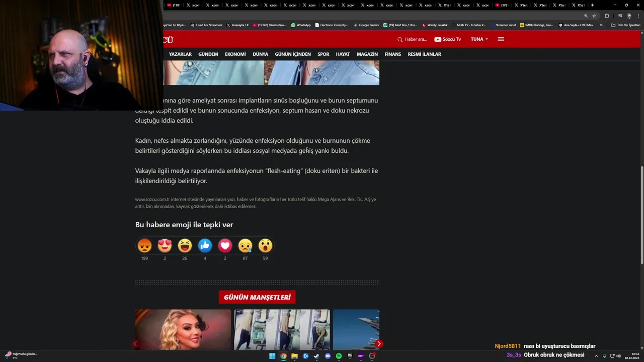Open the hamburger menu in Sözcü header
This screenshot has width=644, height=362.
pyautogui.click(x=501, y=39)
